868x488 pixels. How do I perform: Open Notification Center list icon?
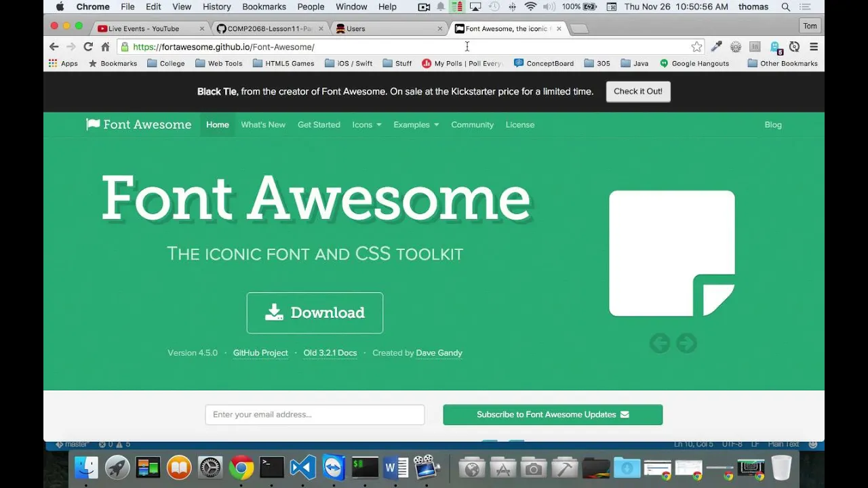click(805, 7)
